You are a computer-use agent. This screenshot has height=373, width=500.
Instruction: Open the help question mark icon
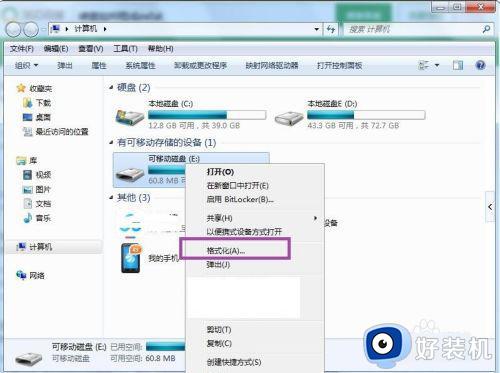coord(480,65)
